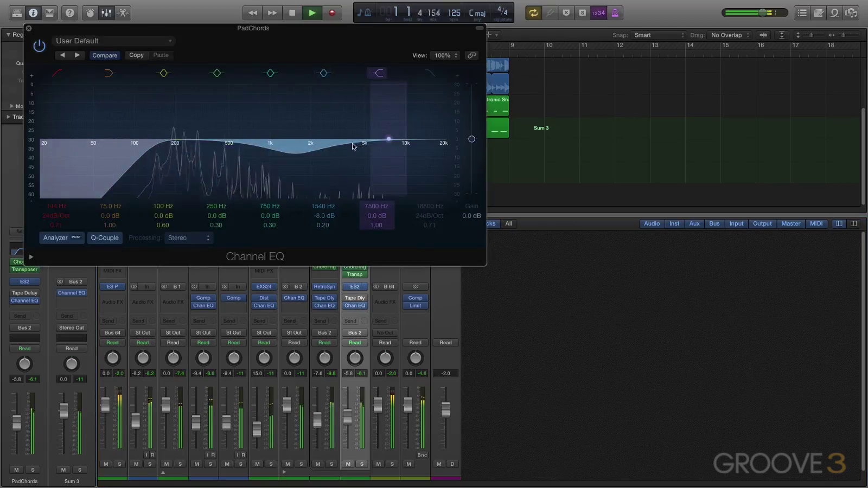Select the Output mixer filter tab

click(x=762, y=223)
